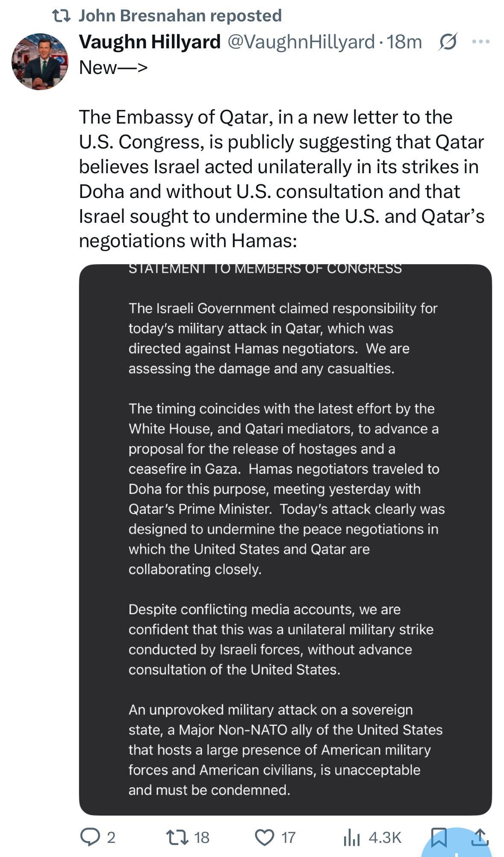Tap the Vaughn Hillyard display name
Screen dimensions: 504x857
tap(150, 42)
